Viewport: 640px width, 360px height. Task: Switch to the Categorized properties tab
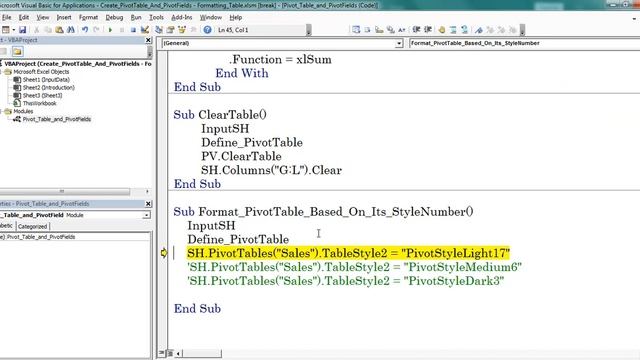coord(32,227)
